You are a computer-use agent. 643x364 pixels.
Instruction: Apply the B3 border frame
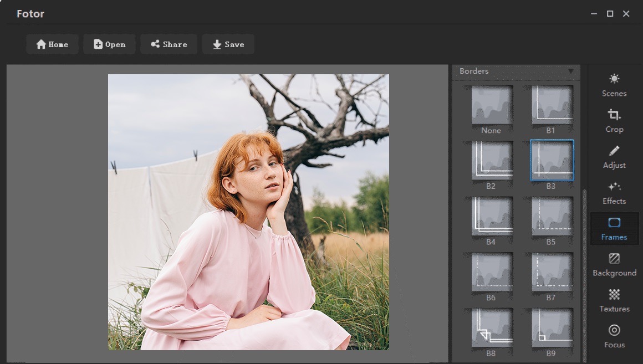point(552,160)
